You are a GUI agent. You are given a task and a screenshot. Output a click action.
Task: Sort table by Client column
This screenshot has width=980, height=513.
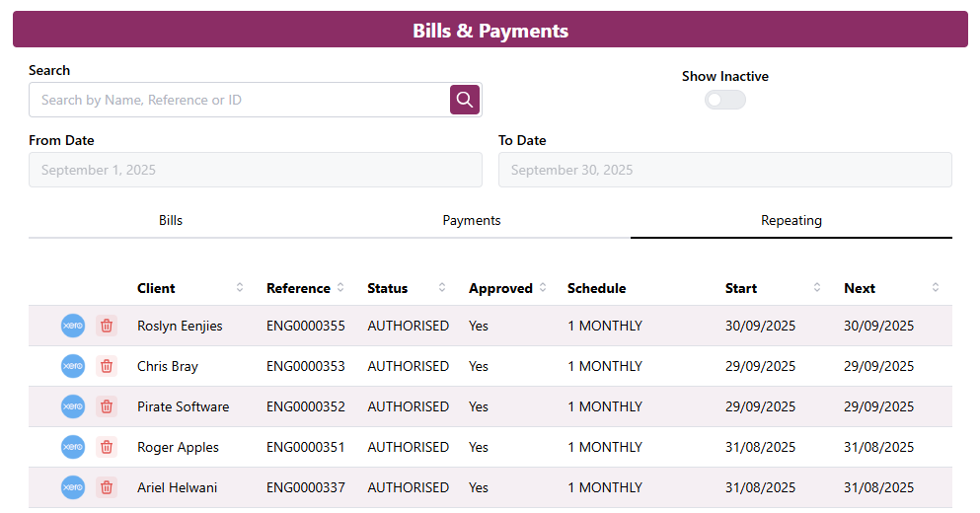point(239,288)
